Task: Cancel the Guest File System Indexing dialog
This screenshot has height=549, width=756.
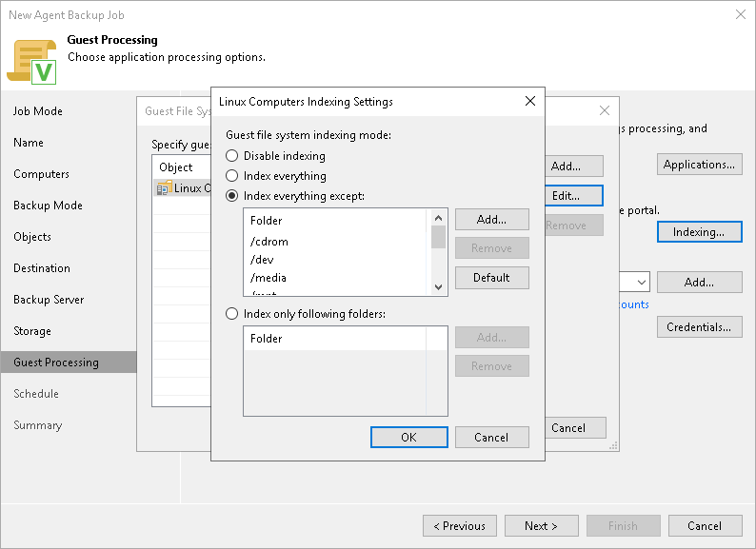Action: (x=576, y=428)
